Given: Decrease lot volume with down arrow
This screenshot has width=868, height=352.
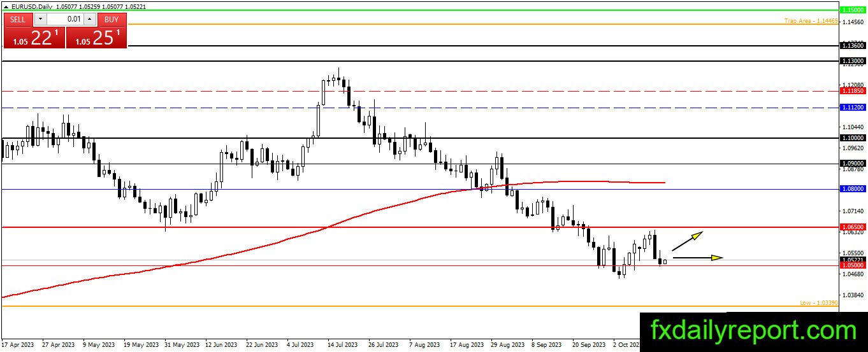Looking at the screenshot, I should tap(40, 19).
